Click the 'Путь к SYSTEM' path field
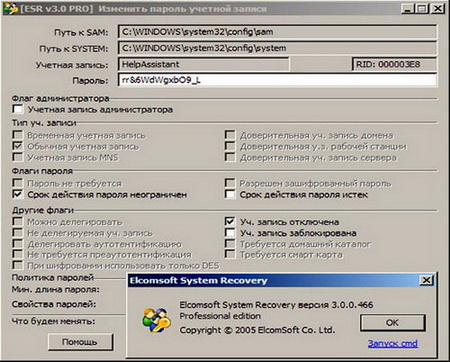 click(x=277, y=48)
